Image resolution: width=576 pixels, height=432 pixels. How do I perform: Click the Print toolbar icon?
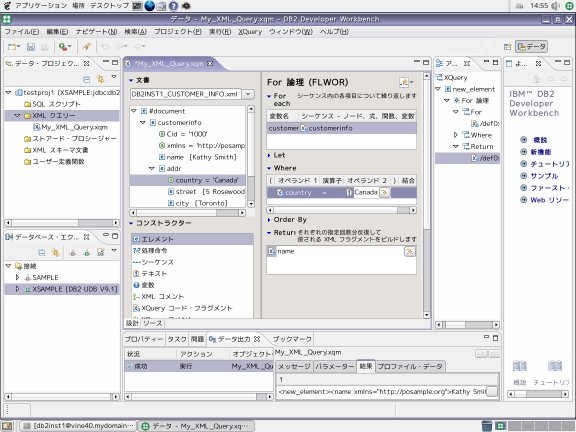point(44,47)
